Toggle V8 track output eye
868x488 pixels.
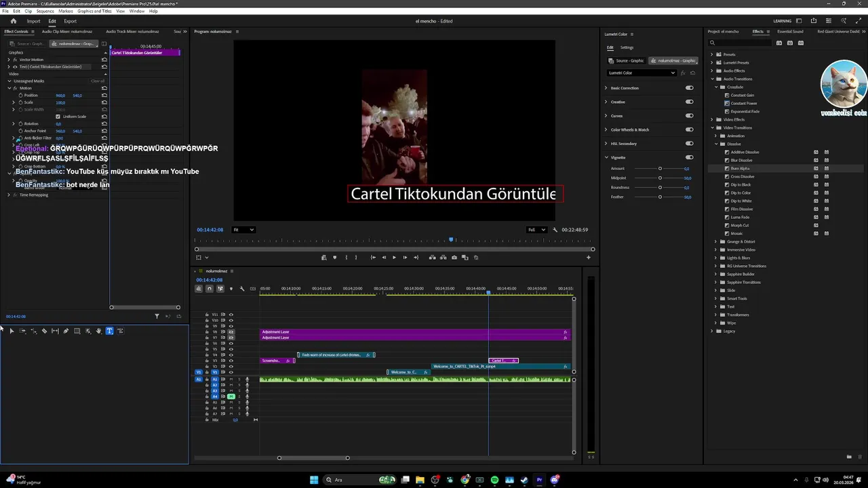click(x=231, y=331)
